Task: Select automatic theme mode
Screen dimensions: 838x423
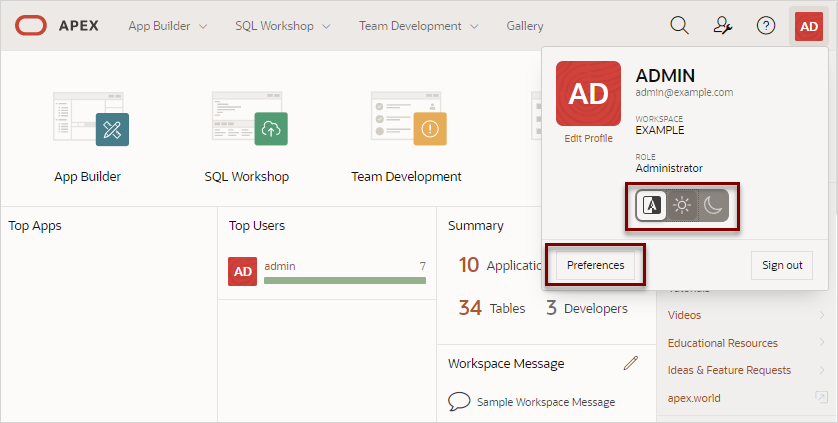Action: tap(651, 205)
